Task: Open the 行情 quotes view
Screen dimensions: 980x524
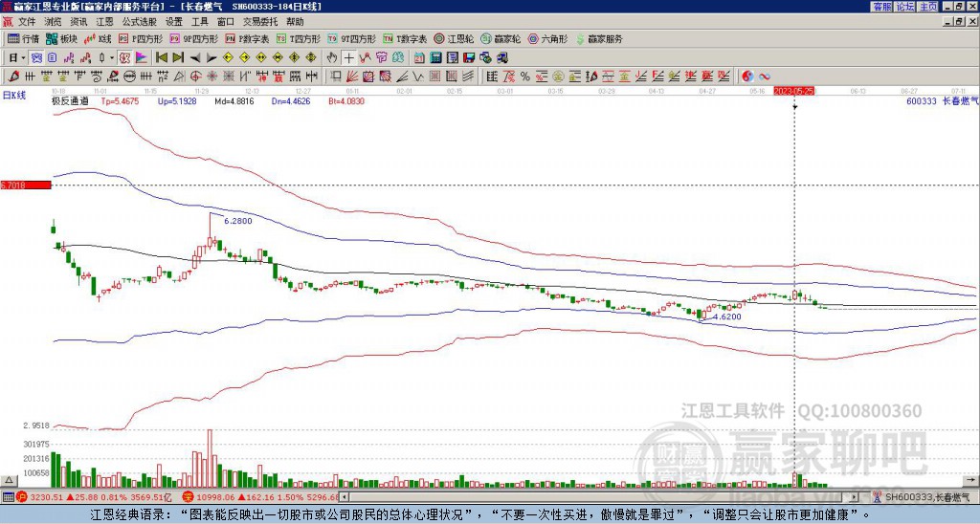Action: (23, 38)
